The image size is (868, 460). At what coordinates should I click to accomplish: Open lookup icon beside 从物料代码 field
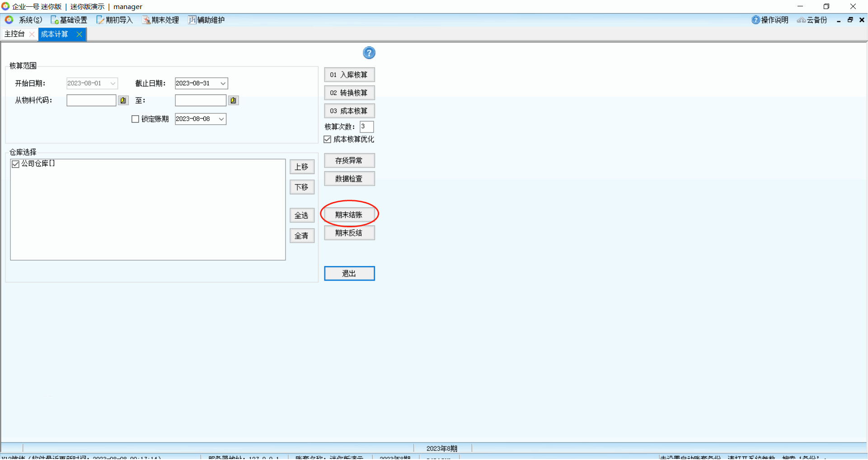[123, 100]
